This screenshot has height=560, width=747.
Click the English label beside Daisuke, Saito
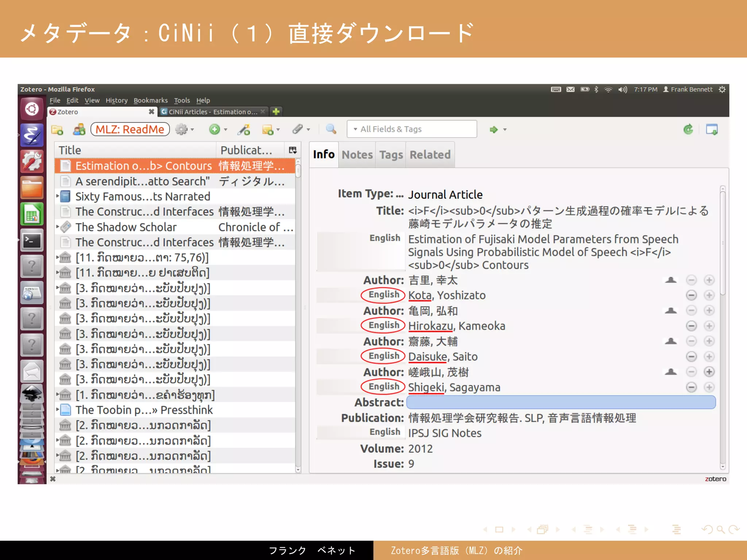click(383, 356)
